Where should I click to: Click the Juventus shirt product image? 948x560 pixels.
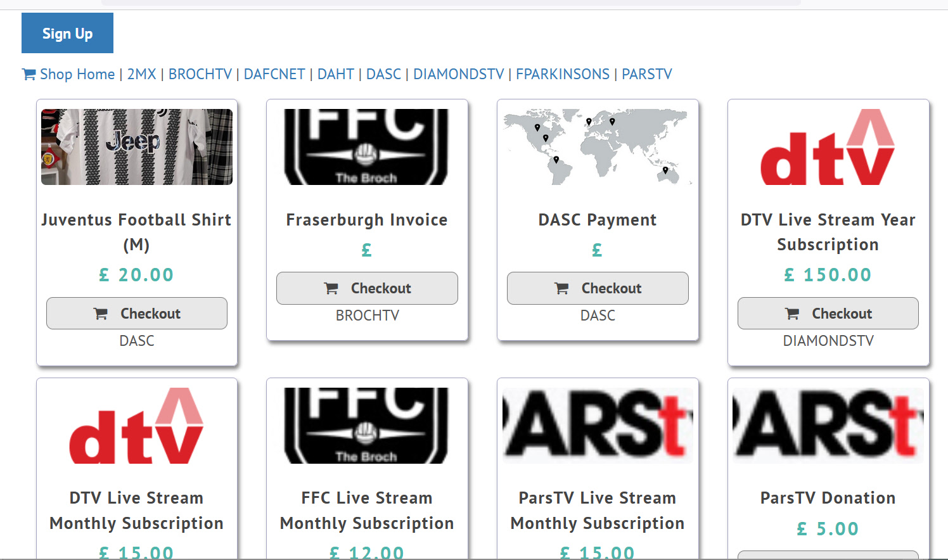(x=137, y=147)
